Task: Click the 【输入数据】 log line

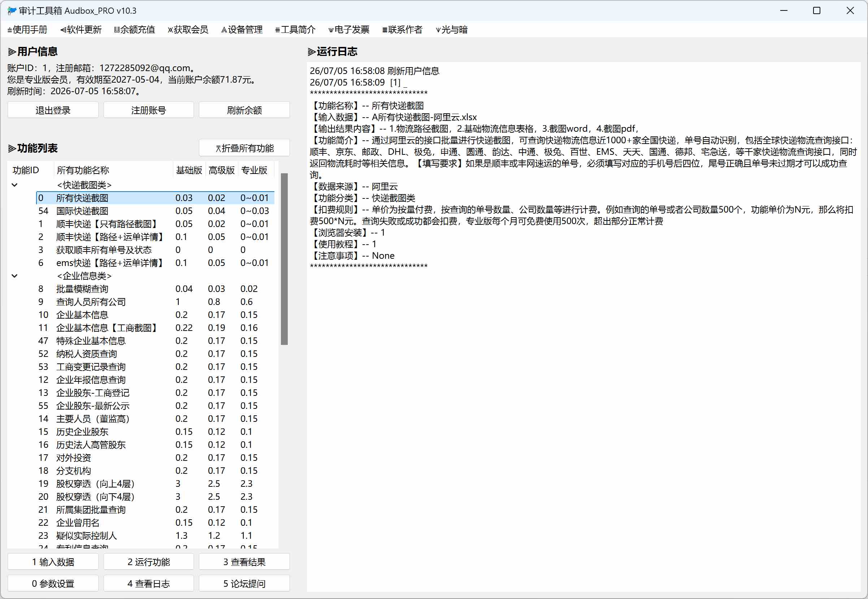Action: 394,117
